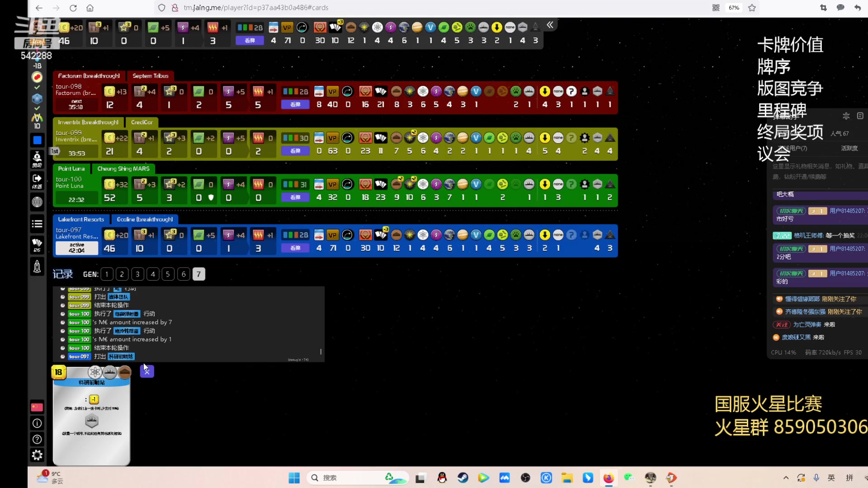Viewport: 868px width, 488px height.
Task: Select generation 6 in the log
Action: coord(184,274)
